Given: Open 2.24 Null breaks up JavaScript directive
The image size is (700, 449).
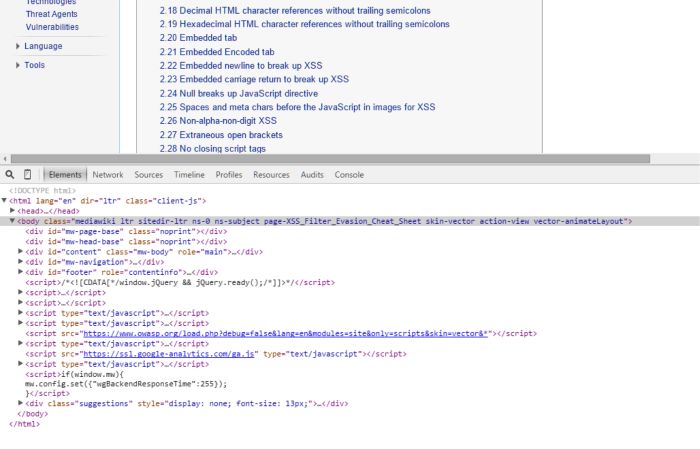Looking at the screenshot, I should click(239, 93).
